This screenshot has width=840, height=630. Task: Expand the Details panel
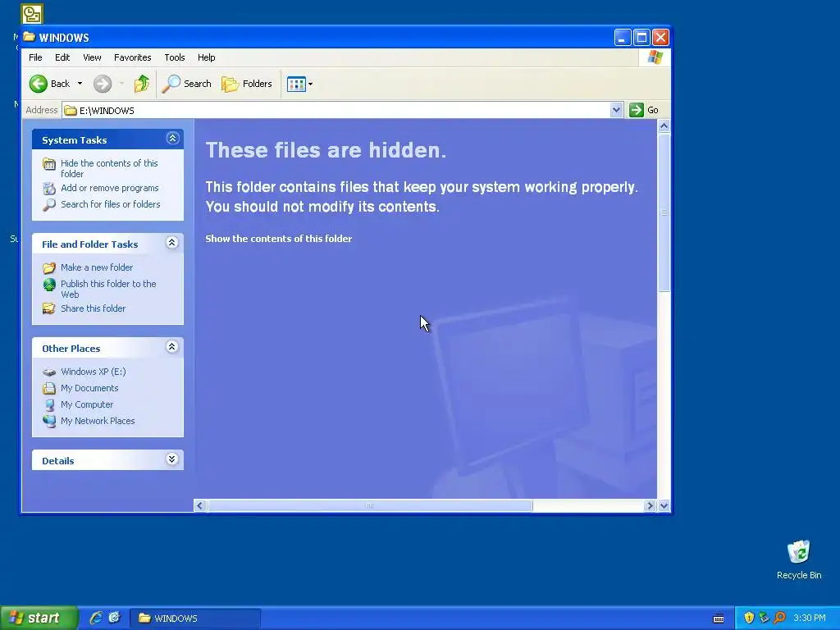(x=172, y=459)
